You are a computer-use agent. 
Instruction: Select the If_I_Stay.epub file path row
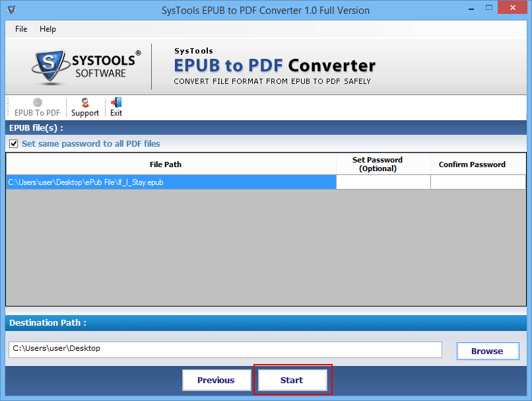[x=172, y=182]
